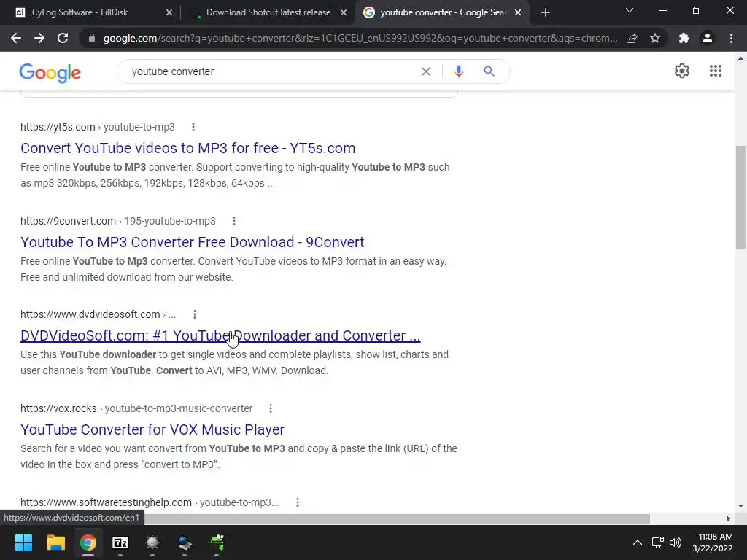Click the Chrome taskbar icon
Screen dimensions: 747x560
click(x=88, y=542)
